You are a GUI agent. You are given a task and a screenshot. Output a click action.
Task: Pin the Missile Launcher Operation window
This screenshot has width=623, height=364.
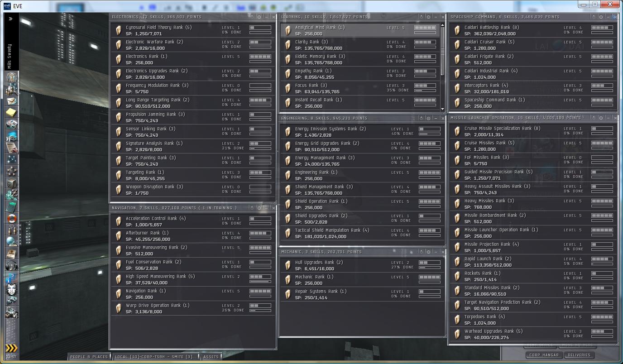(x=594, y=118)
